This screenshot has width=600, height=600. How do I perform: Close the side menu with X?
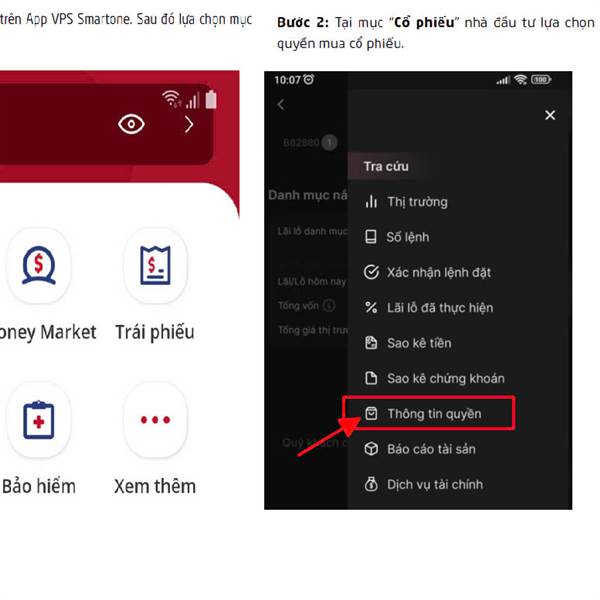[x=549, y=116]
